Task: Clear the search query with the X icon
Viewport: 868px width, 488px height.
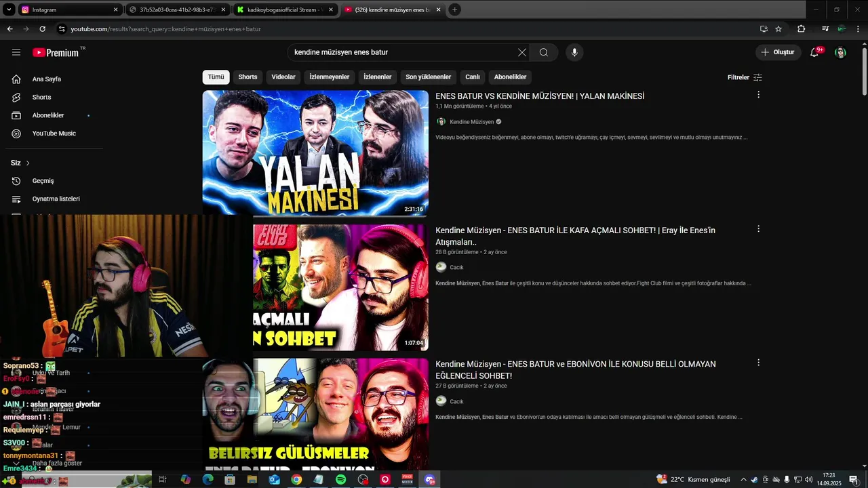Action: click(522, 52)
